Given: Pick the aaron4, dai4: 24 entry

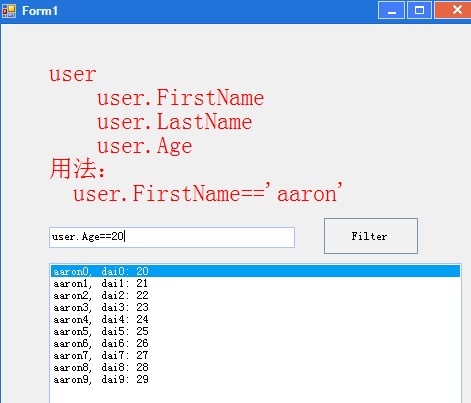Looking at the screenshot, I should tap(255, 319).
